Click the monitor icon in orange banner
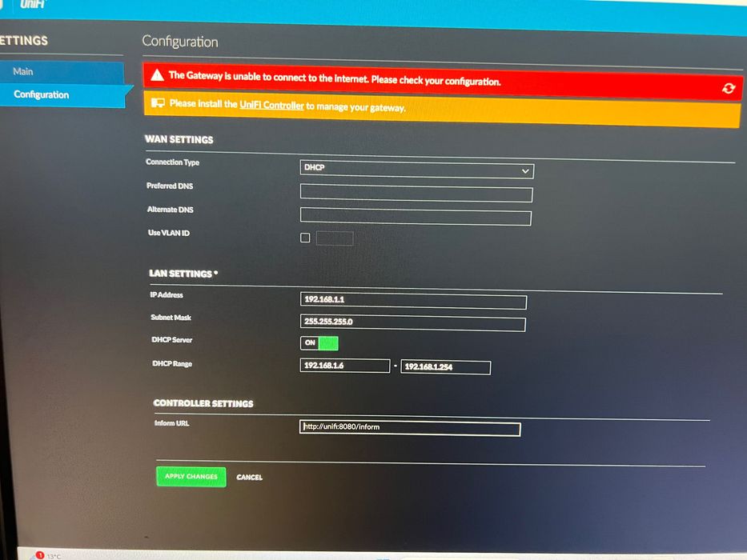This screenshot has width=747, height=560. 158,102
